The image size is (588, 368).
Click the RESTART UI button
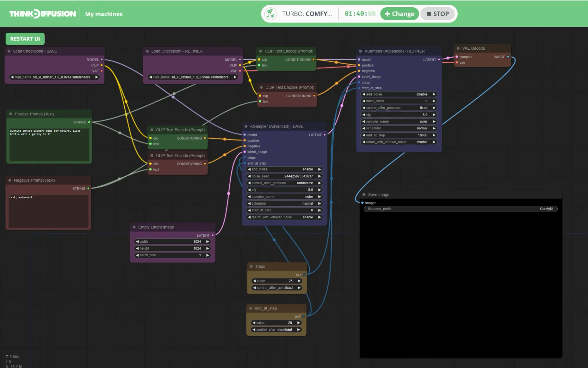coord(25,39)
